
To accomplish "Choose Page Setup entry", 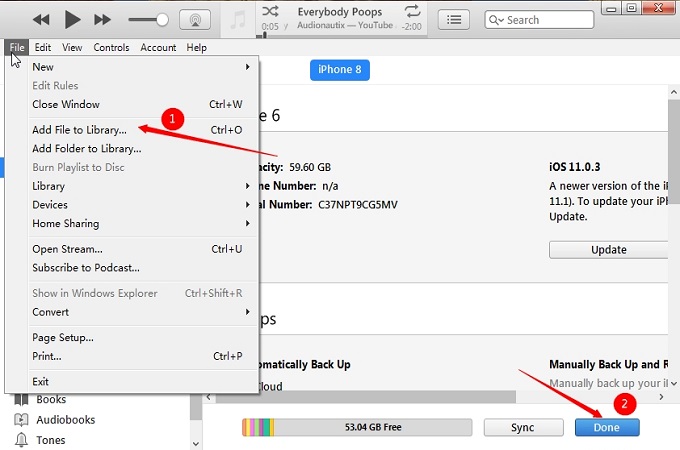I will click(141, 338).
